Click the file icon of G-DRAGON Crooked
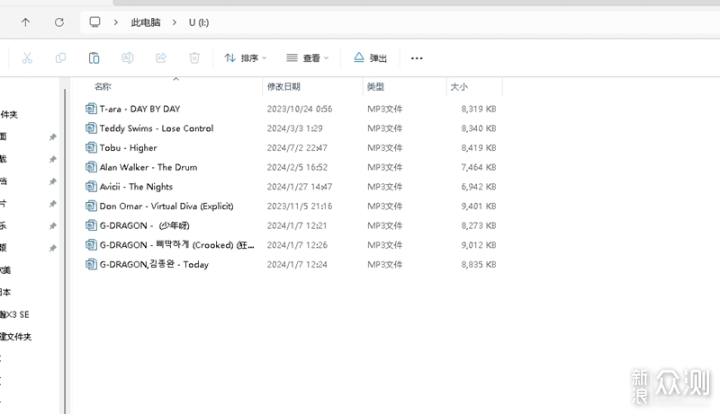This screenshot has width=720, height=414. coord(91,245)
